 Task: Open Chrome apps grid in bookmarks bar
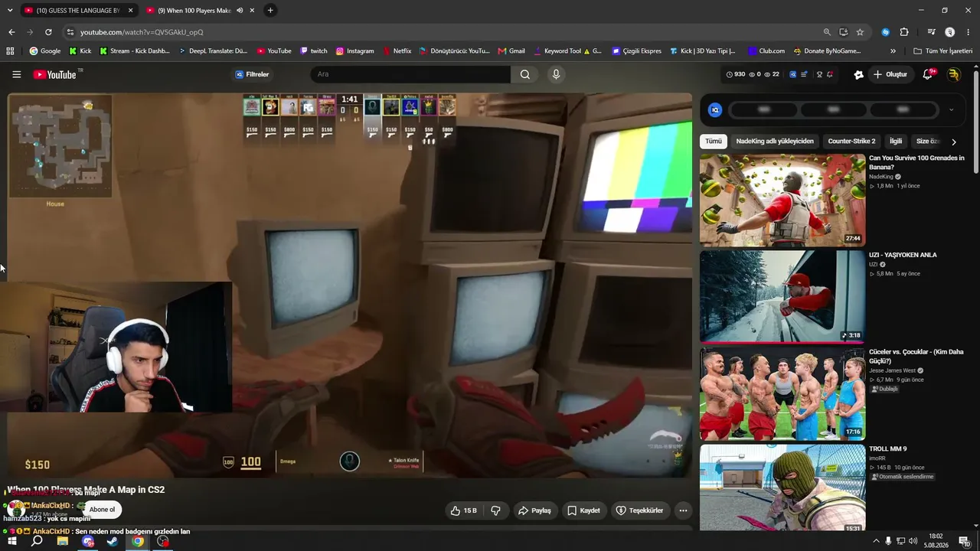click(10, 51)
